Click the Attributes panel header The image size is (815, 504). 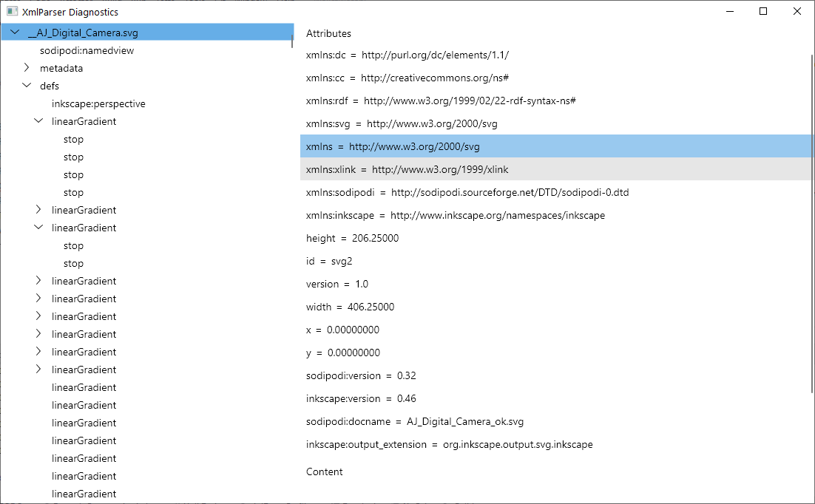(x=328, y=33)
